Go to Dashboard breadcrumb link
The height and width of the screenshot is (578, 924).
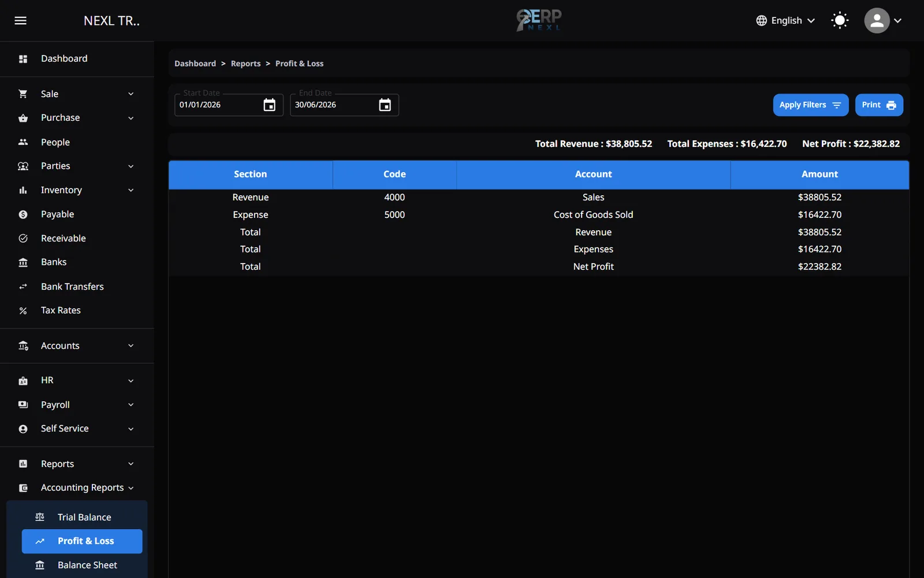tap(195, 64)
